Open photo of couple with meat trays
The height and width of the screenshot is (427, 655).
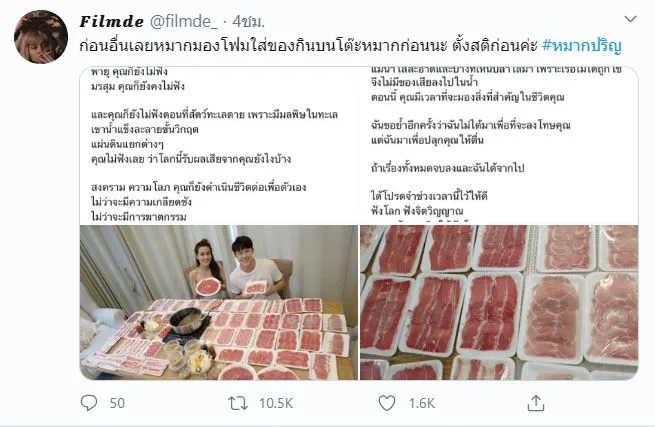pos(219,302)
